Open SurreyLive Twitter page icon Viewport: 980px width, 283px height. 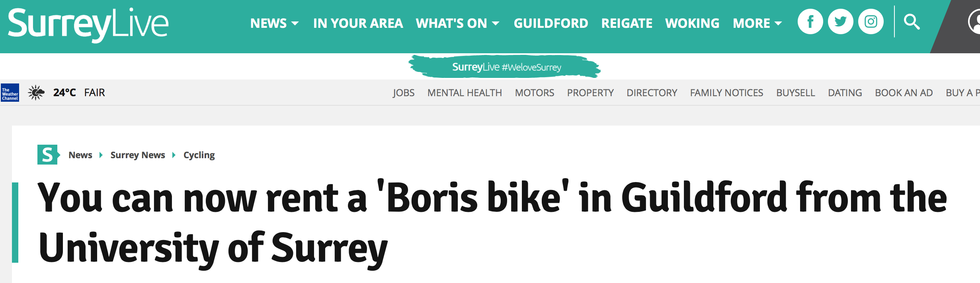tap(840, 22)
